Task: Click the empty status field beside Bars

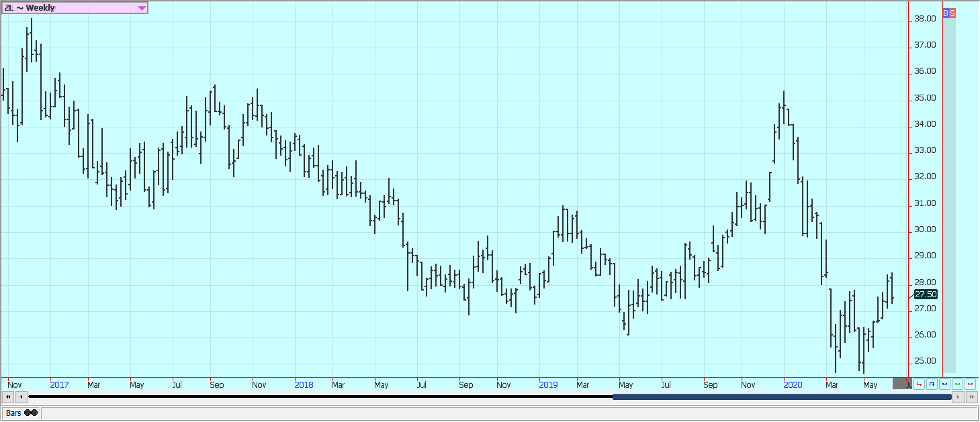Action: click(x=508, y=413)
